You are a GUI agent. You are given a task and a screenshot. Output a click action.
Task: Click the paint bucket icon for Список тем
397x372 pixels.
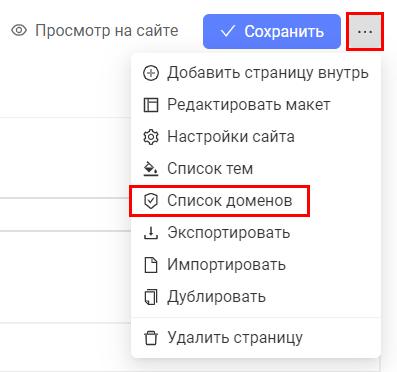click(151, 169)
